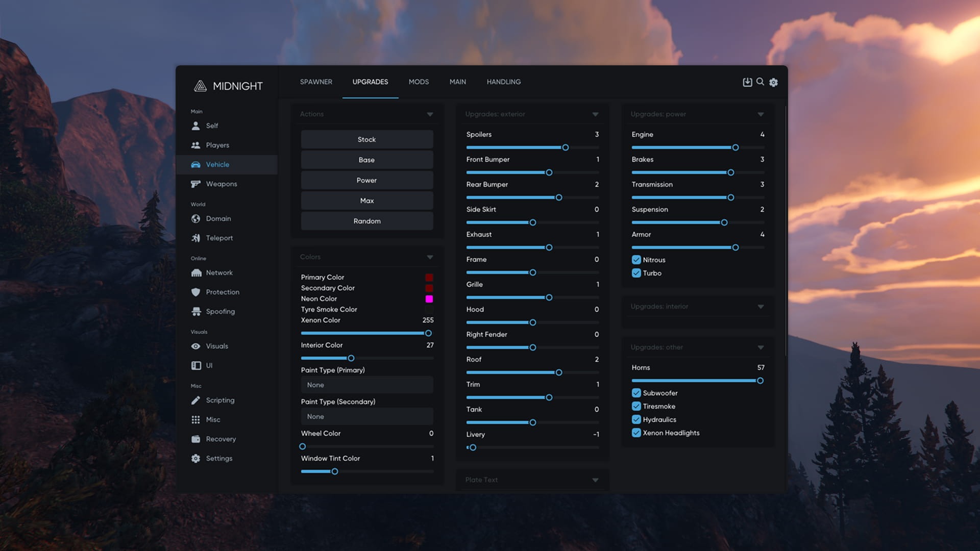Open the Visuals eye icon
The width and height of the screenshot is (980, 551).
(x=195, y=346)
